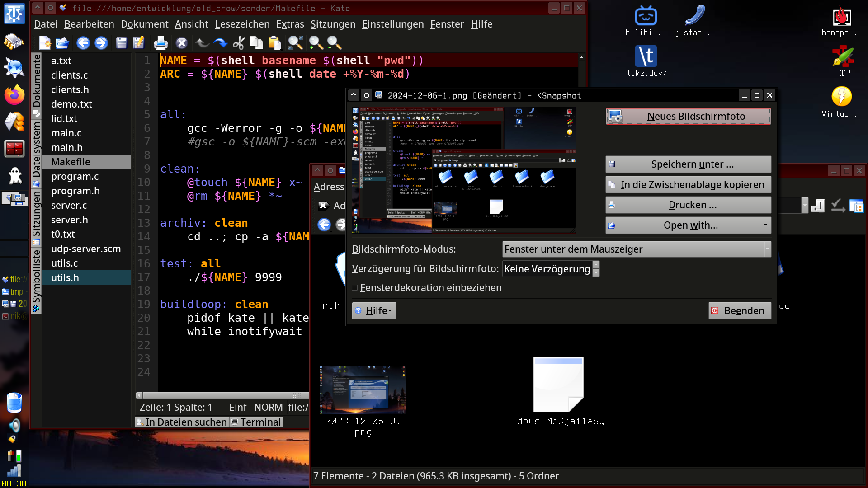Open the Bearbeiten menu in Kate
This screenshot has width=868, height=488.
tap(89, 24)
